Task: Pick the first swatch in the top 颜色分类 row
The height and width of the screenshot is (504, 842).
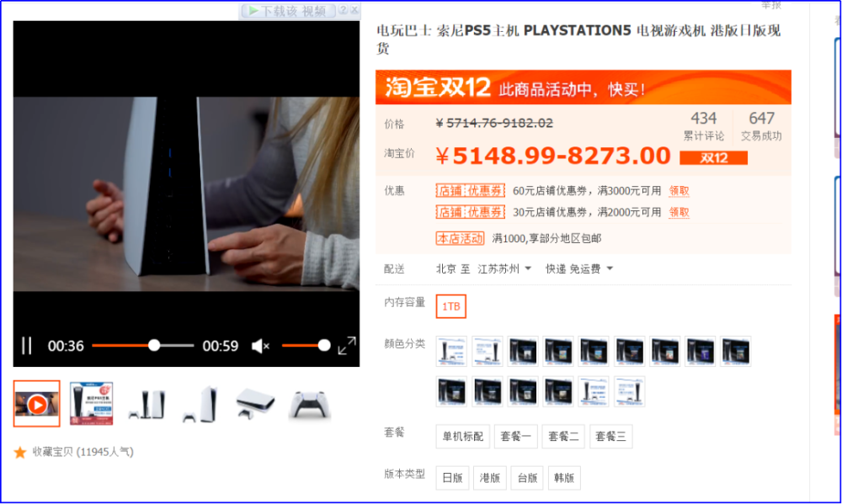Action: pyautogui.click(x=451, y=351)
